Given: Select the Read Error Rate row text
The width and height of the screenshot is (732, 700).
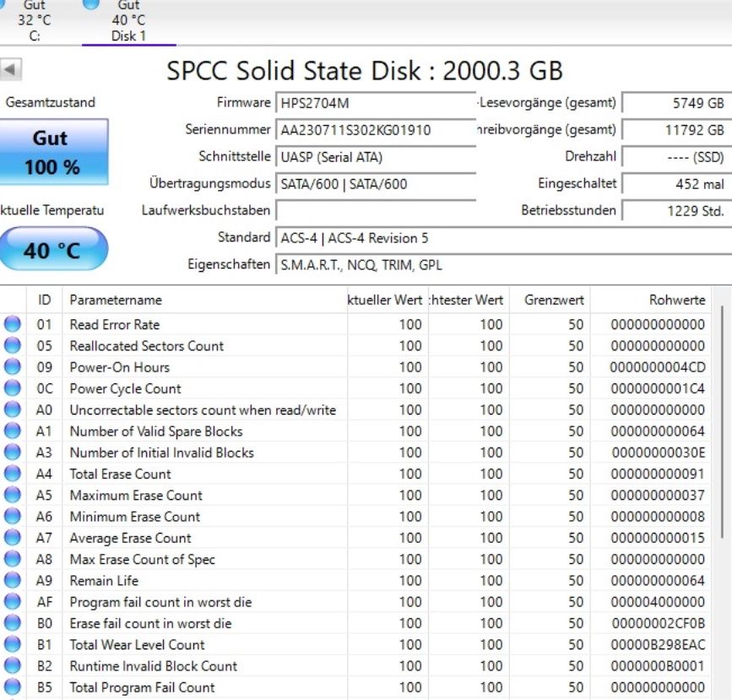Looking at the screenshot, I should point(114,324).
